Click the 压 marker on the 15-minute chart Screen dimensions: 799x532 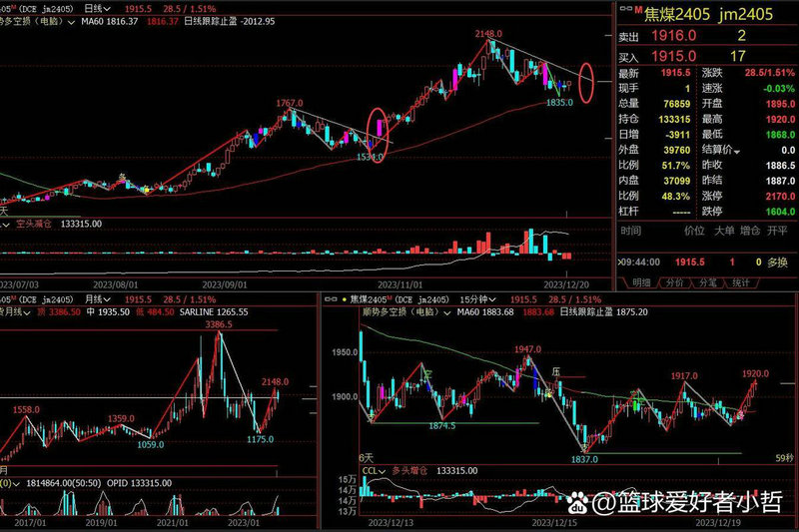(557, 370)
